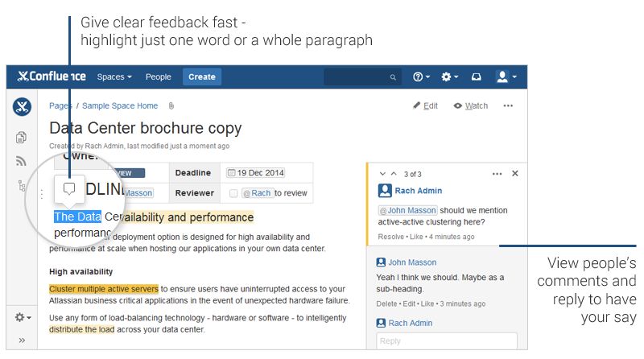Like Rach Admin's comment
Screen dimensions: 644x359
coord(416,237)
